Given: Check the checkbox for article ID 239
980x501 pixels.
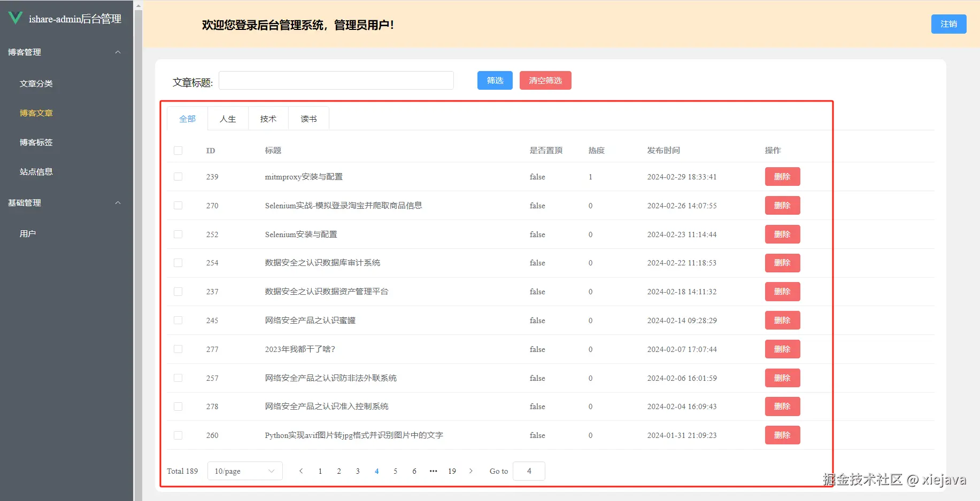Looking at the screenshot, I should tap(178, 176).
